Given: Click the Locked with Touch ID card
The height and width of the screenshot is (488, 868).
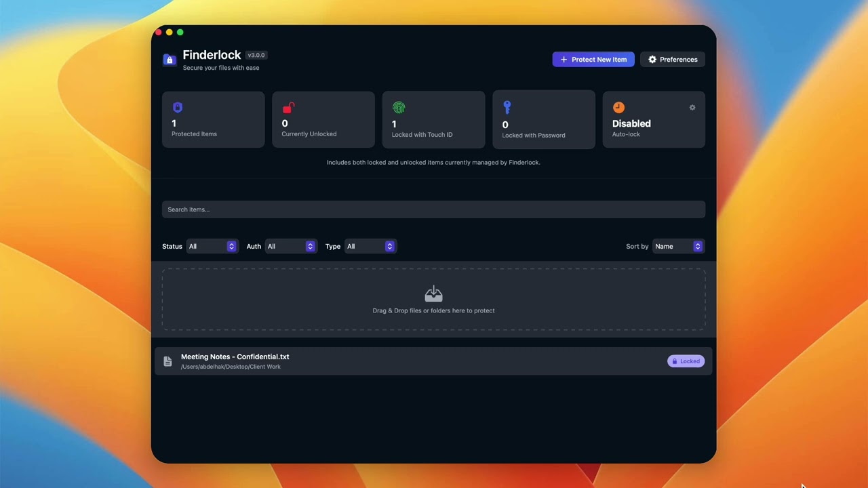Looking at the screenshot, I should coord(433,119).
